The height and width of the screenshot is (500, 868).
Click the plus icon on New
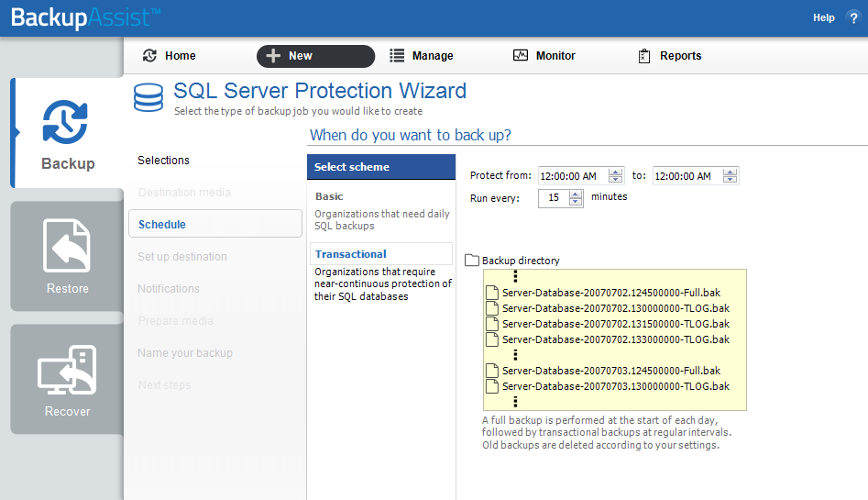[273, 55]
